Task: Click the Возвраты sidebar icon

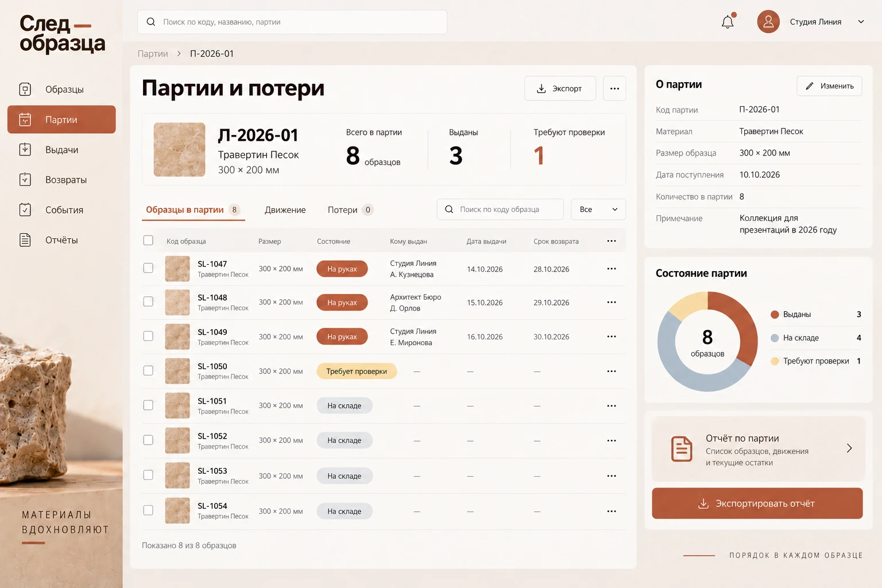Action: click(x=25, y=179)
